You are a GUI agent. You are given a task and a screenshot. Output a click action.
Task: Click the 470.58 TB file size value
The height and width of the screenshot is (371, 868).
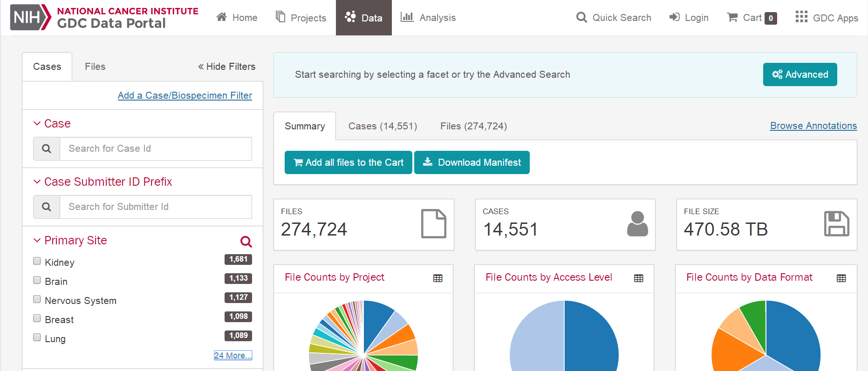(726, 229)
